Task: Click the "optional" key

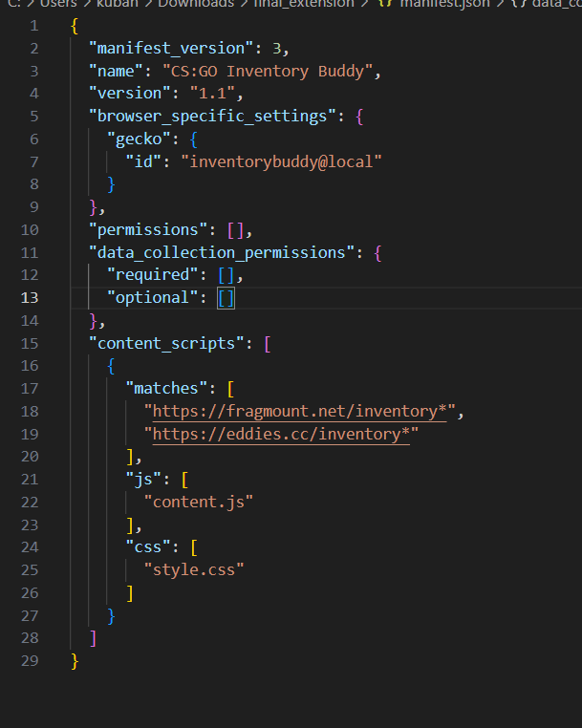Action: (x=153, y=298)
